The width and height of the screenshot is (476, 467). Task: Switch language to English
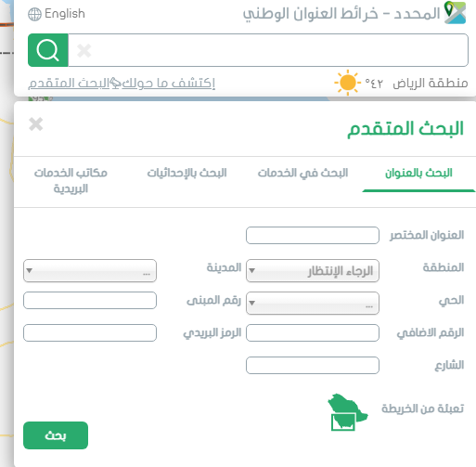65,14
